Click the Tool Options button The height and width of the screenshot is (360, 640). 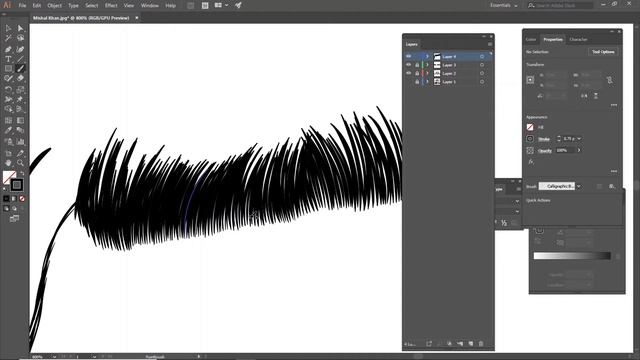point(603,52)
